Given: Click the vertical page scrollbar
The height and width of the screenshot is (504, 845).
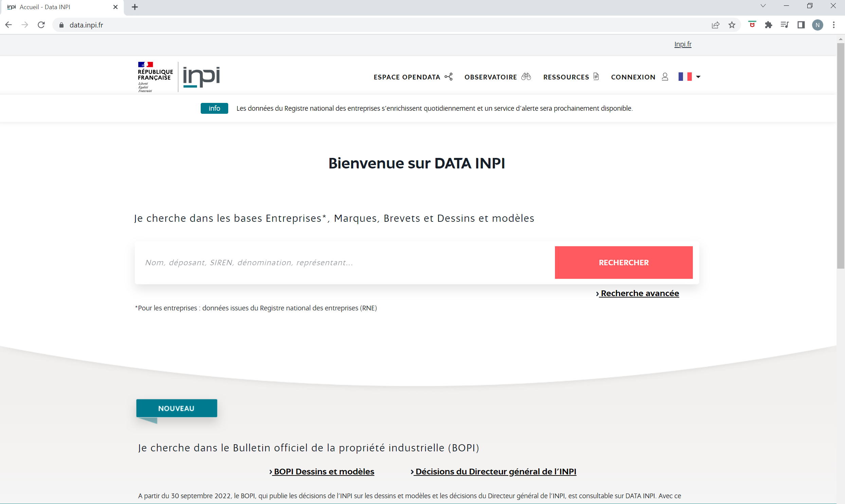Looking at the screenshot, I should pos(841,156).
